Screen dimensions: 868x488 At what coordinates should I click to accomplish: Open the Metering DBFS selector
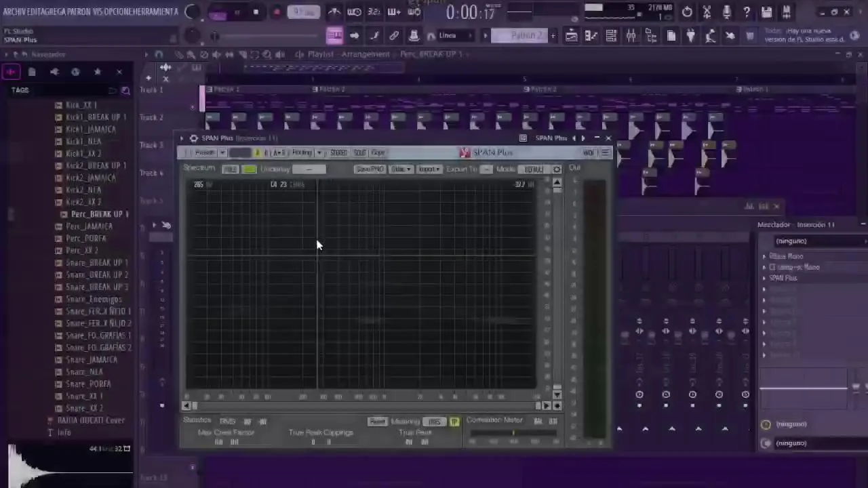[x=434, y=422]
